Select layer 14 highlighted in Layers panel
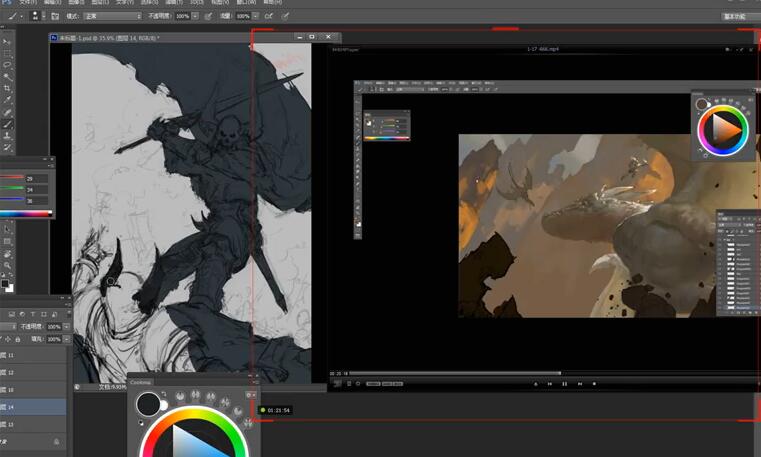The width and height of the screenshot is (761, 457). click(33, 407)
